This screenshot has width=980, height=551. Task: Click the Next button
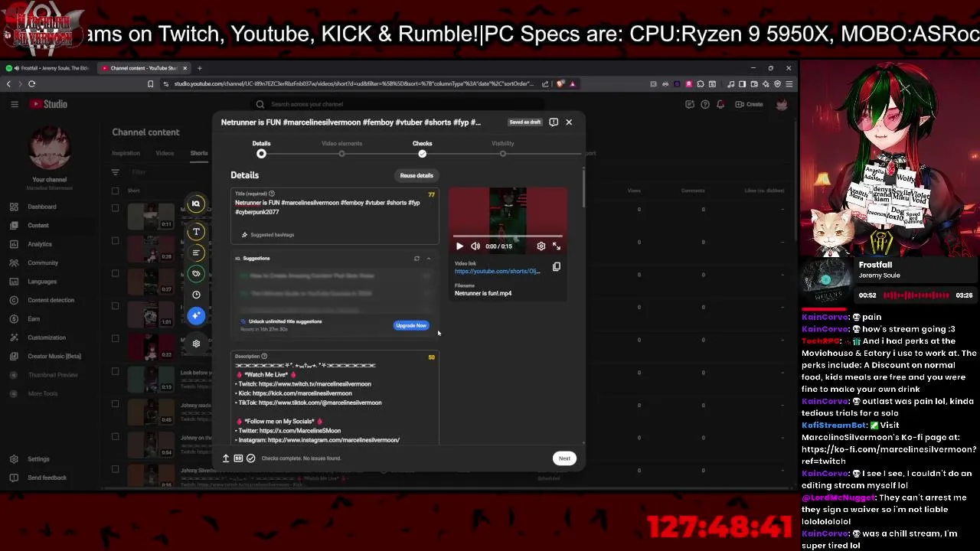(564, 458)
